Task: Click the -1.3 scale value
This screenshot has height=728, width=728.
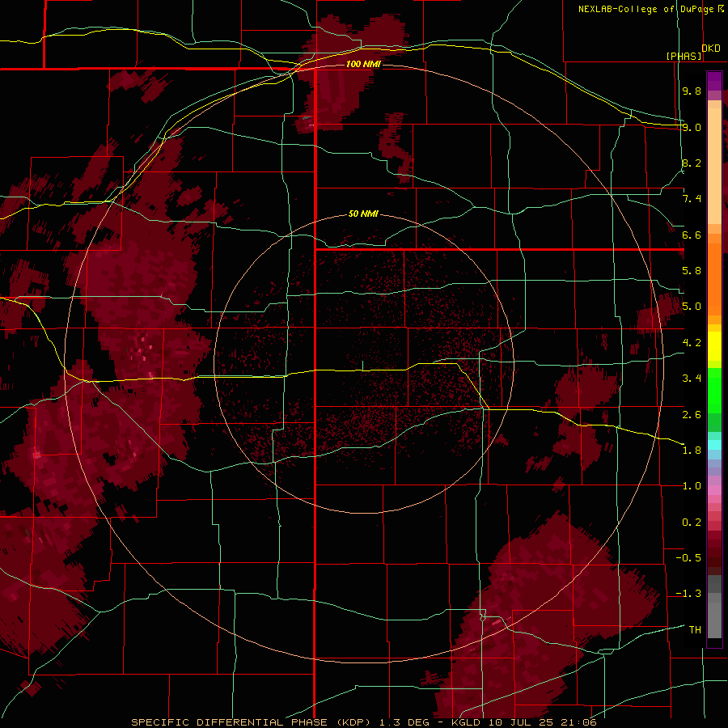Action: point(688,594)
